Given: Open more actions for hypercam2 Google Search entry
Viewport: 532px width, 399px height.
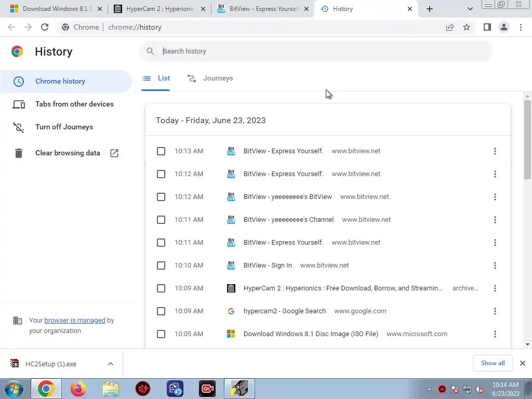Looking at the screenshot, I should point(495,311).
